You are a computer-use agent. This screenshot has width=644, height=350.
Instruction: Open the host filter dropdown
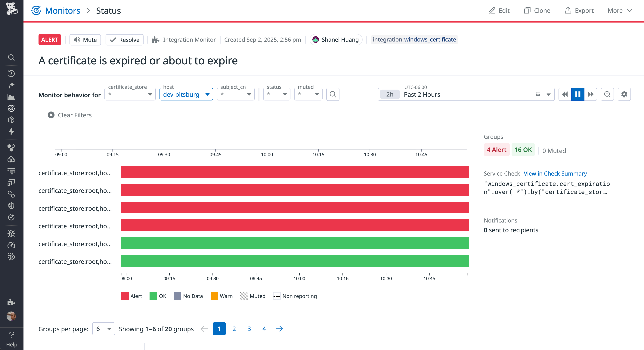coord(186,94)
